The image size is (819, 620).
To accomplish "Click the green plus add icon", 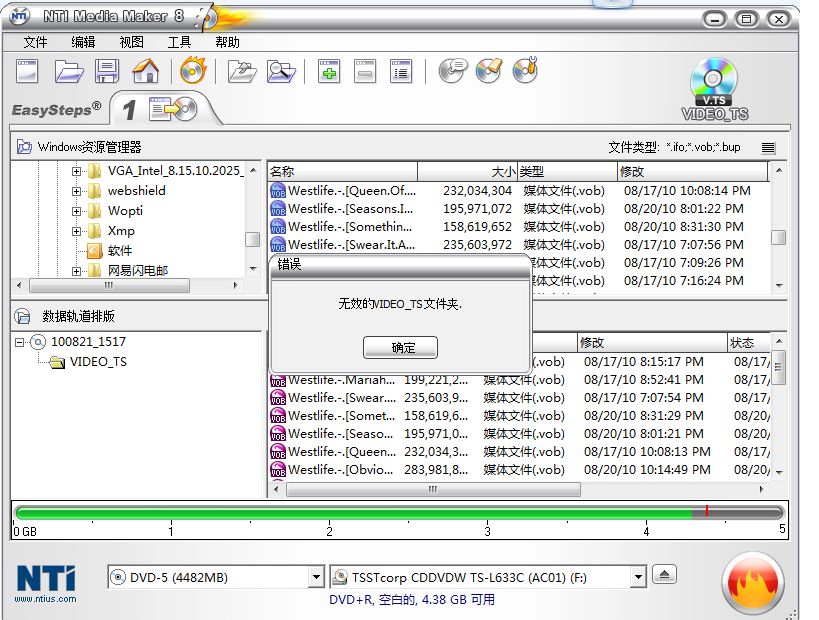I will coord(329,71).
